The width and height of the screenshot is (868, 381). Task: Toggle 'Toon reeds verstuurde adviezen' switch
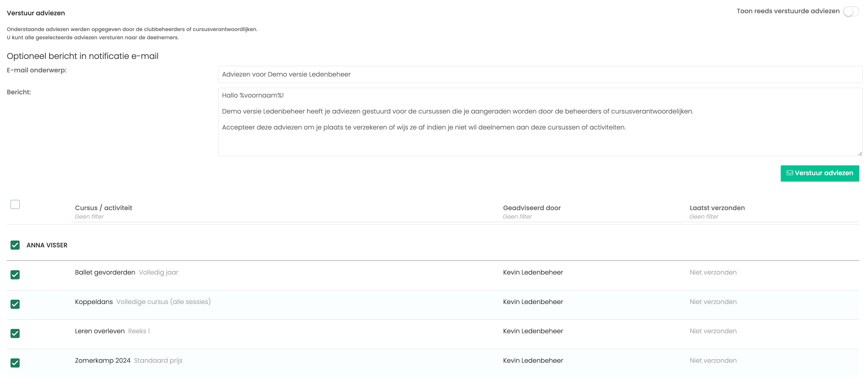point(851,11)
